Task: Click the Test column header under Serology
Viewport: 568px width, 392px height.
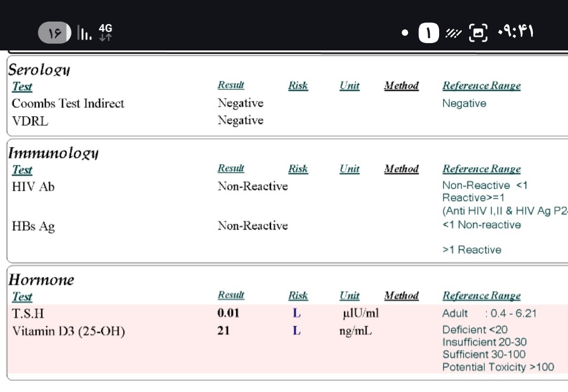Action: (22, 87)
